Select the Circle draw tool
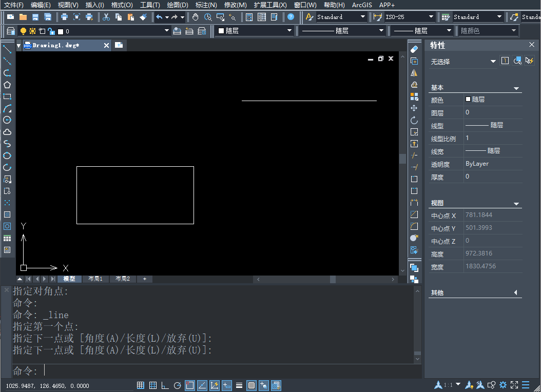The width and height of the screenshot is (541, 392). tap(7, 120)
